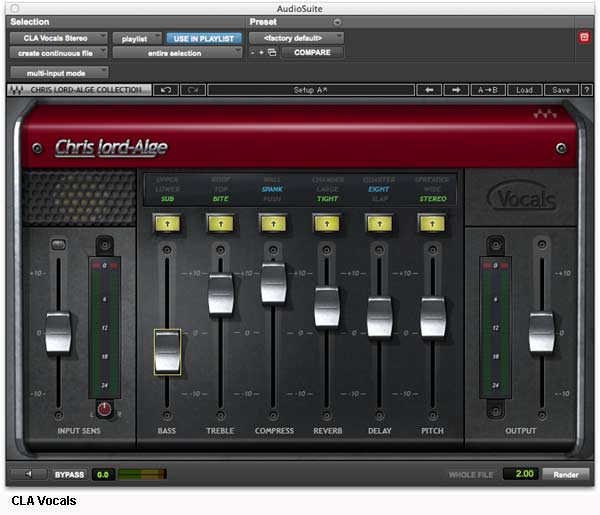Mute COMPRESS with top fader screw button

point(273,250)
